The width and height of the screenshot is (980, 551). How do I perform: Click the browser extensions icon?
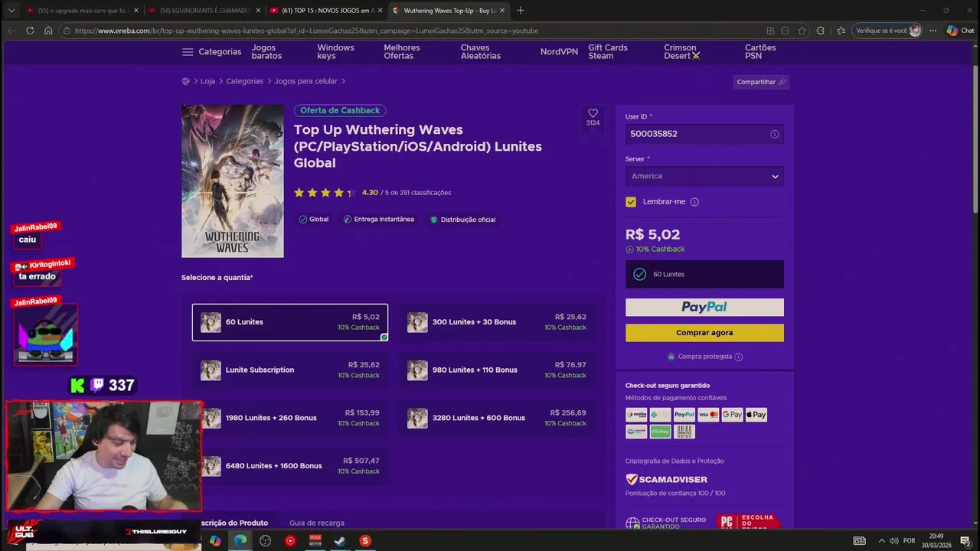click(x=821, y=31)
